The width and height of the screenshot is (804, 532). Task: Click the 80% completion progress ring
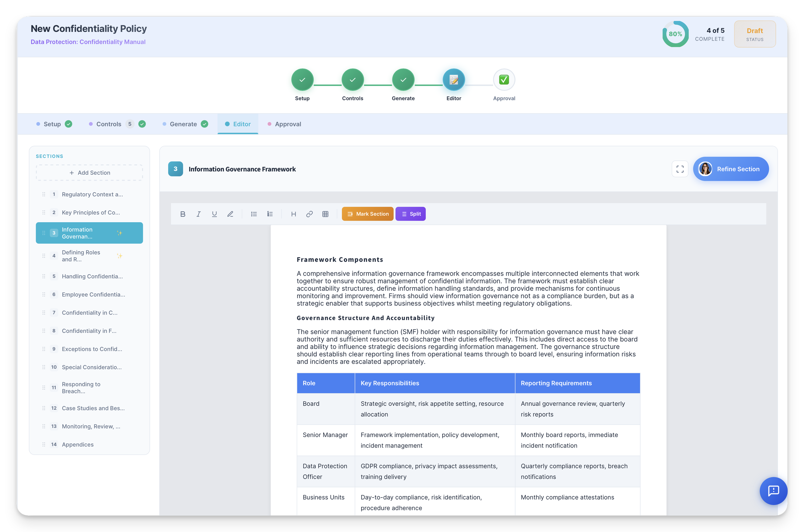tap(675, 33)
